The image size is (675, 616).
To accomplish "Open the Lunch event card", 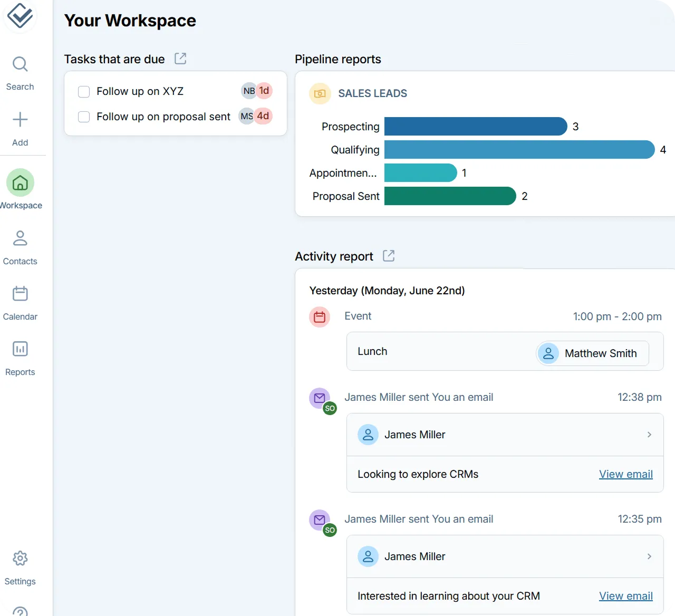I will pos(505,351).
